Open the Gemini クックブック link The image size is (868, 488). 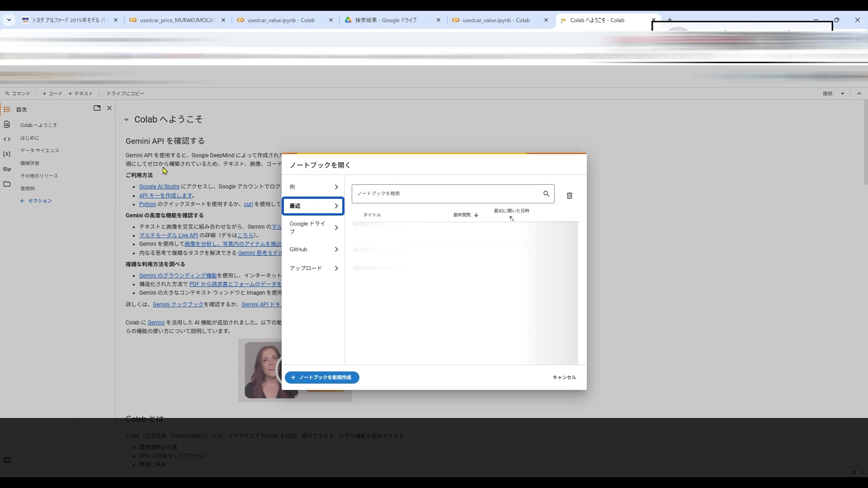(x=178, y=305)
